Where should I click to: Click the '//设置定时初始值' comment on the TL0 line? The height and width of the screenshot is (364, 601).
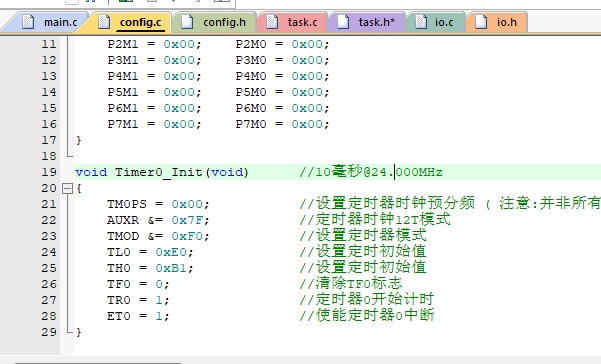(x=363, y=252)
